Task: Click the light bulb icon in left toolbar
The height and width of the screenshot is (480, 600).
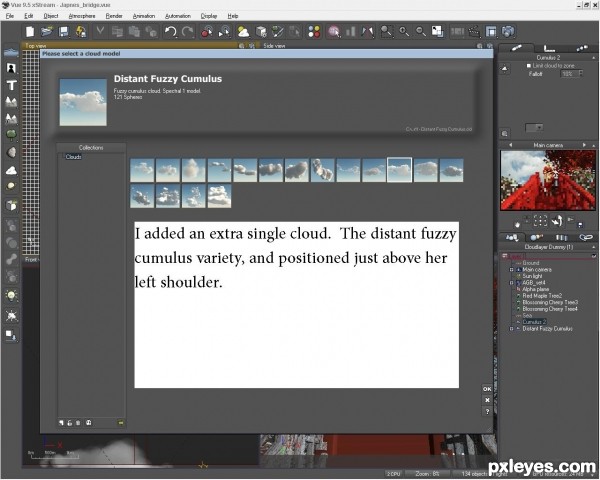Action: coord(11,296)
